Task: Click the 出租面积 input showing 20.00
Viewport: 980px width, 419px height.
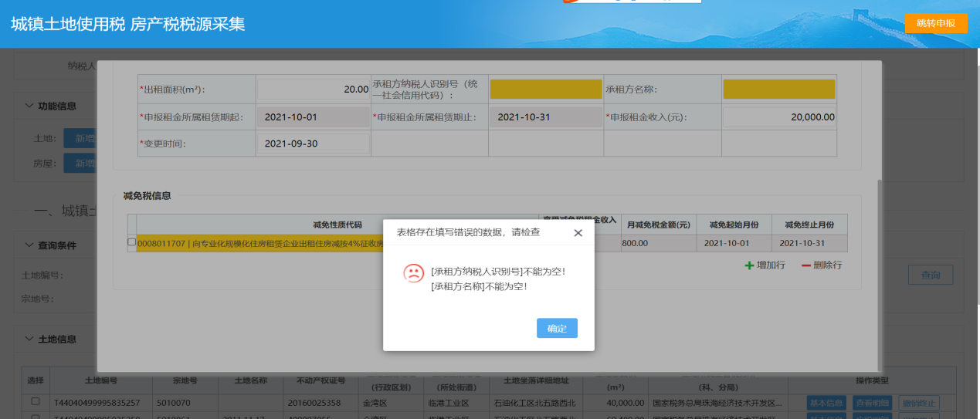Action: coord(313,90)
